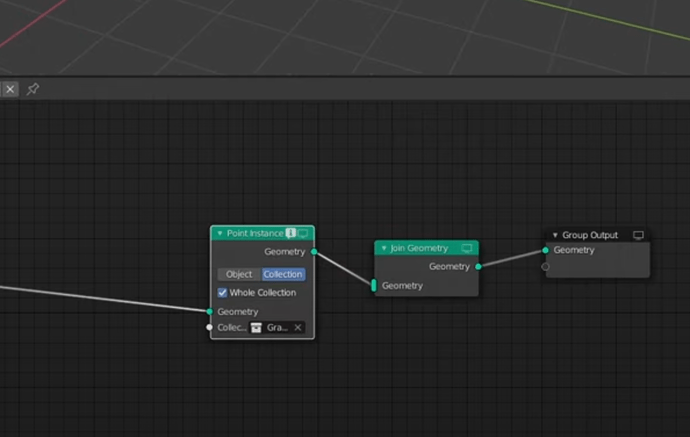This screenshot has width=690, height=437.
Task: Toggle the pin node tree icon
Action: point(33,89)
